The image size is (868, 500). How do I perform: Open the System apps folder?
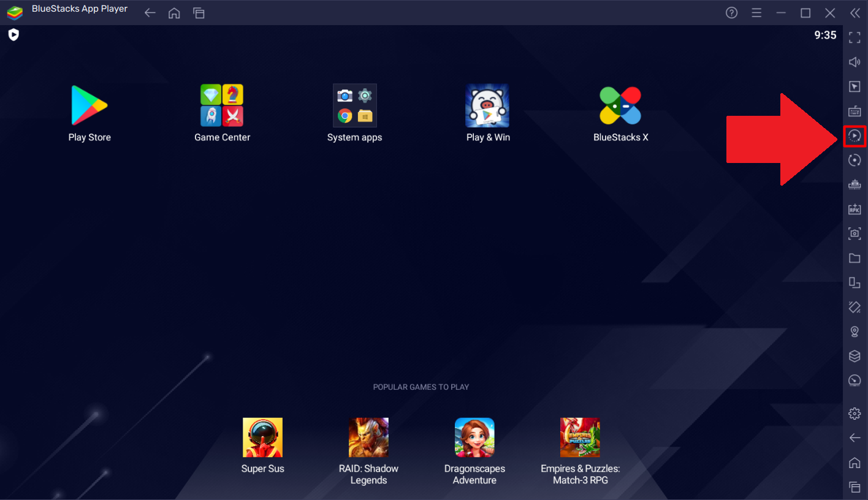pyautogui.click(x=354, y=106)
